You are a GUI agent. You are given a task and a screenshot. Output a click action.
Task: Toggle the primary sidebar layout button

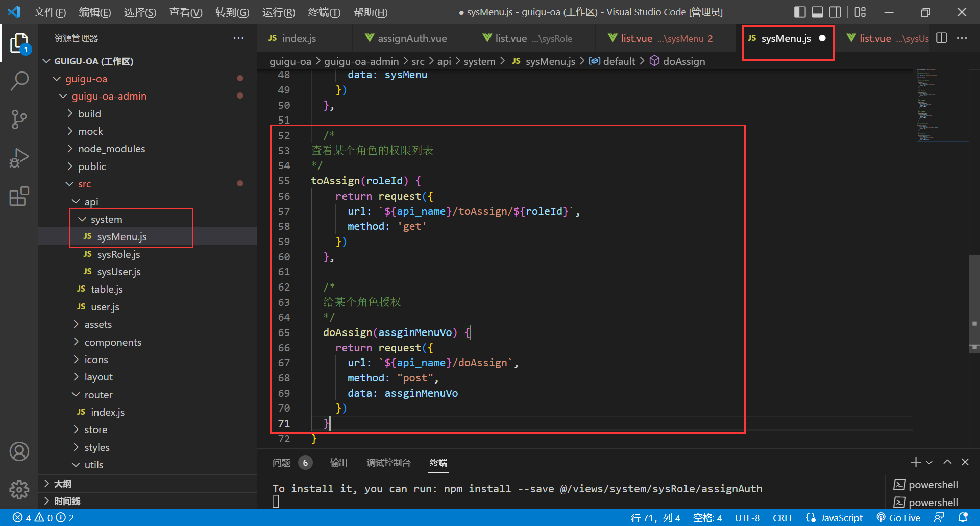point(800,12)
